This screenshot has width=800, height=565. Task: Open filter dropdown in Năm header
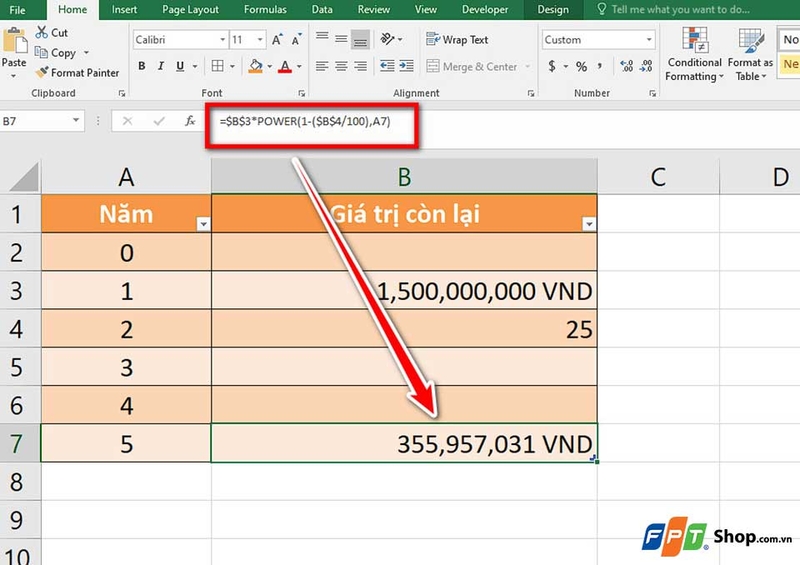[x=203, y=224]
